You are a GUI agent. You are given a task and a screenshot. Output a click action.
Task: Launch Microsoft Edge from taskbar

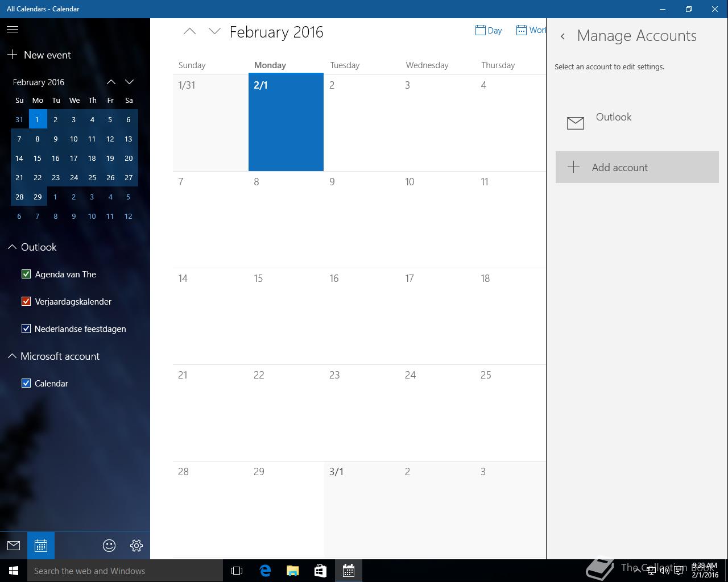265,571
